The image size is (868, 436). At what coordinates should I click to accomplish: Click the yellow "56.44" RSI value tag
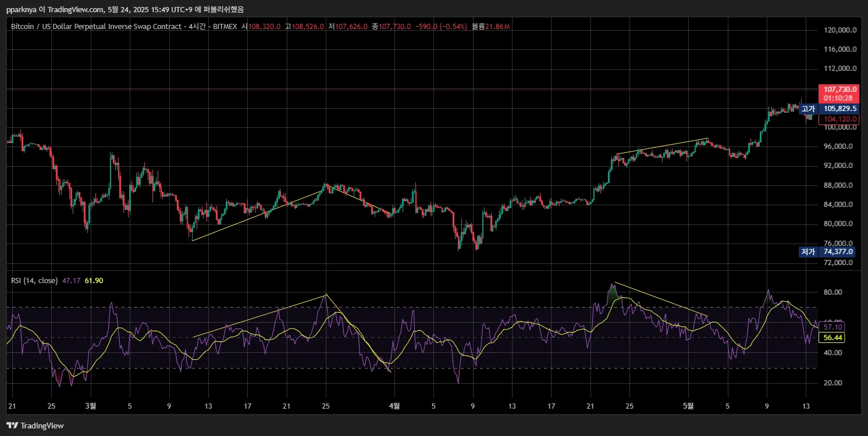coord(833,337)
